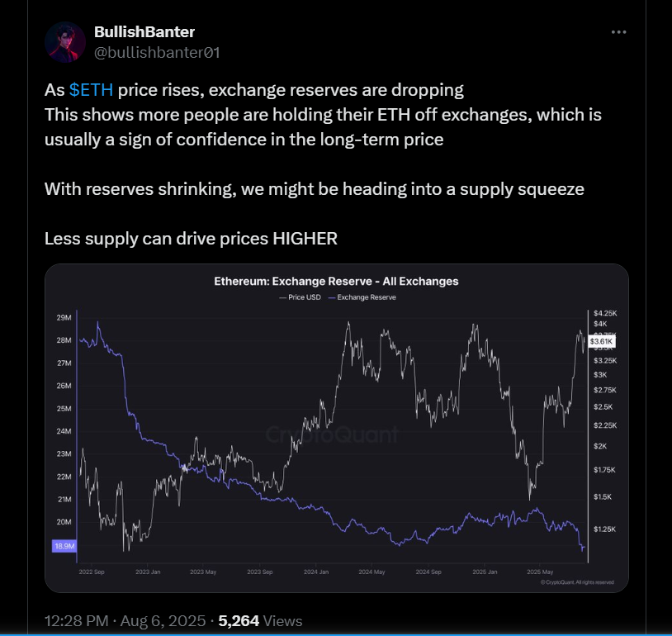Click the 5,264 Views count
The width and height of the screenshot is (672, 636).
click(x=260, y=620)
